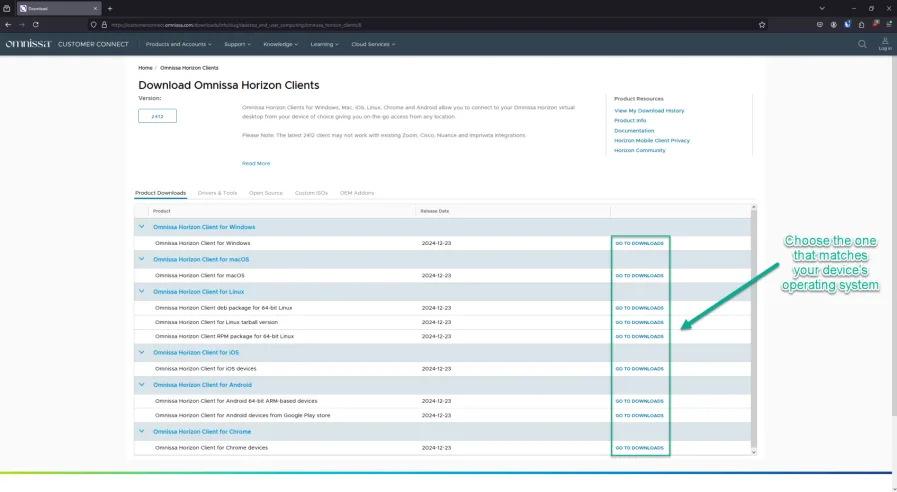Click Omnissa Horizon Client for Android heading link
This screenshot has width=897, height=492.
click(202, 385)
